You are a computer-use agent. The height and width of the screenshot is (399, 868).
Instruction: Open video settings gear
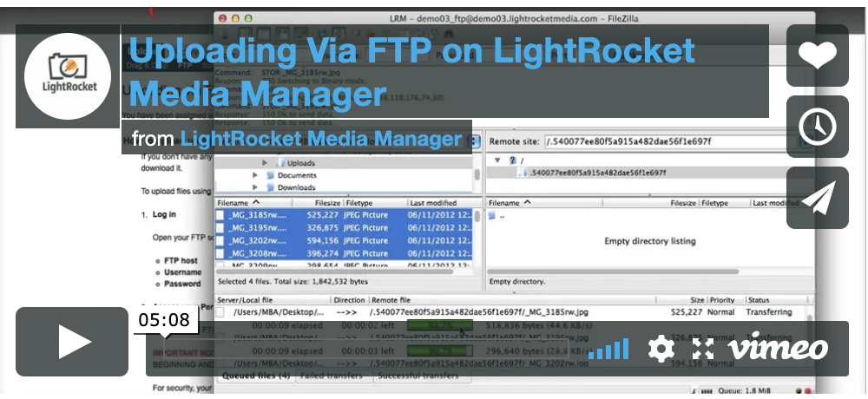click(x=661, y=349)
